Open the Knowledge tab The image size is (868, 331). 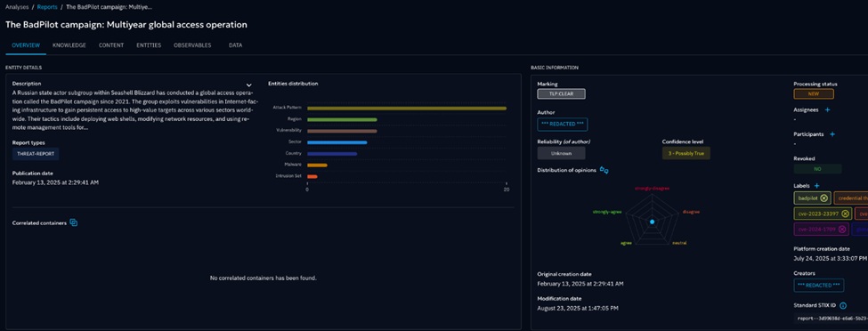69,45
